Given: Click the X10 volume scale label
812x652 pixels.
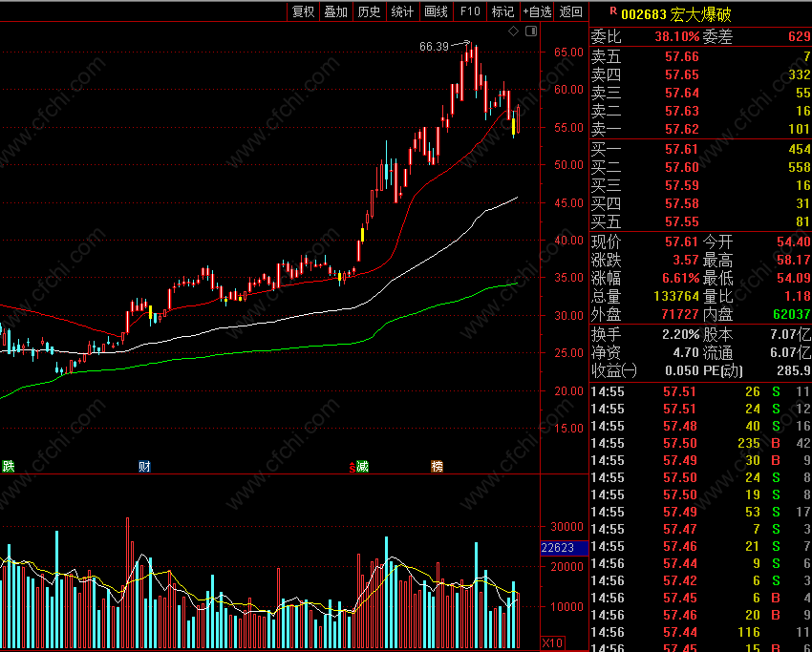Looking at the screenshot, I should (x=552, y=643).
